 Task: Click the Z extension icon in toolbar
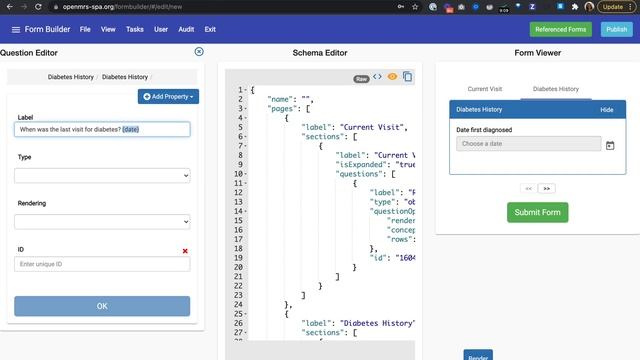532,7
